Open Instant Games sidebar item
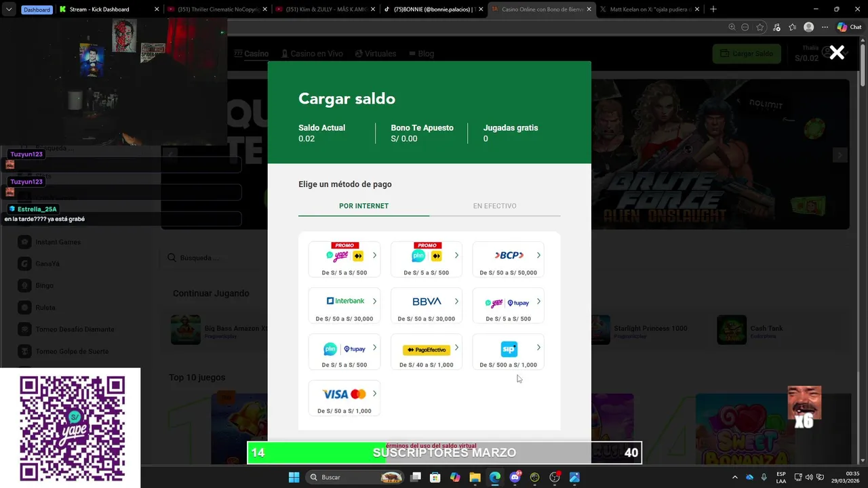The height and width of the screenshot is (488, 868). [x=58, y=242]
